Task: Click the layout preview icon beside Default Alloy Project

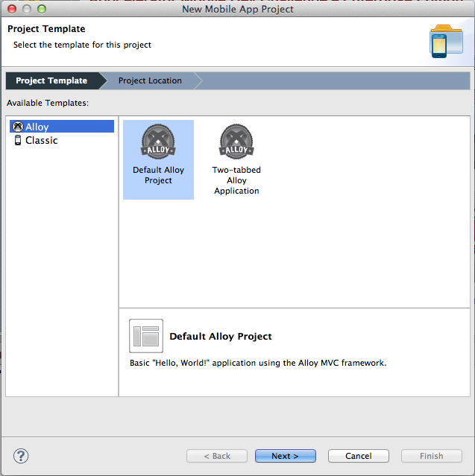Action: 146,336
